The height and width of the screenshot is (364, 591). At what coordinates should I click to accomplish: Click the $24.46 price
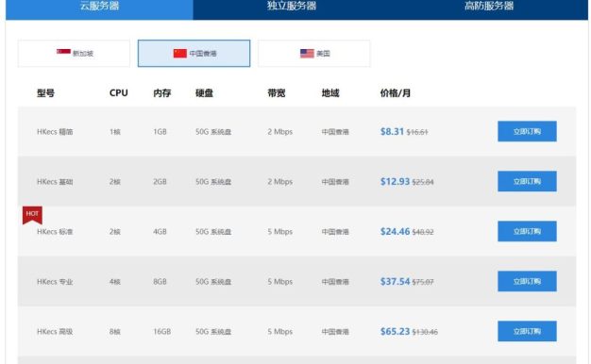click(395, 231)
